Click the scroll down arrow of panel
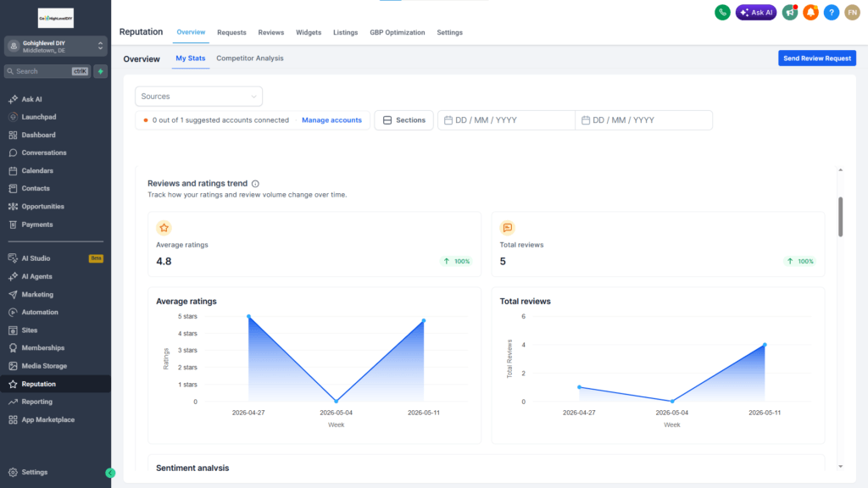 (x=840, y=467)
